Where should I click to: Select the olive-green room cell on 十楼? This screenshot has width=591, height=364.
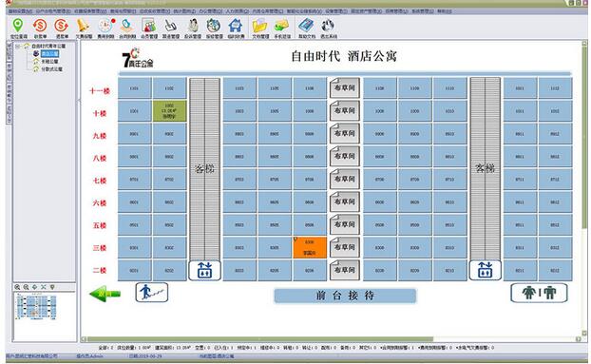click(x=169, y=111)
